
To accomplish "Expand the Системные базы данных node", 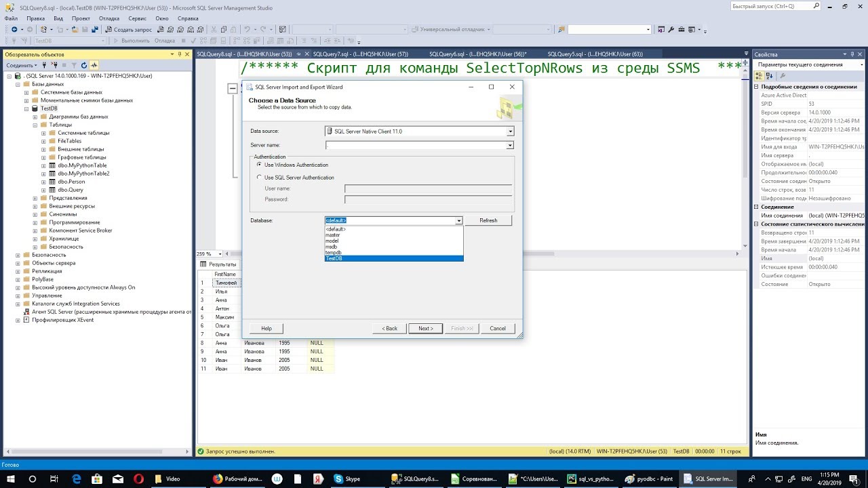I will pyautogui.click(x=26, y=92).
